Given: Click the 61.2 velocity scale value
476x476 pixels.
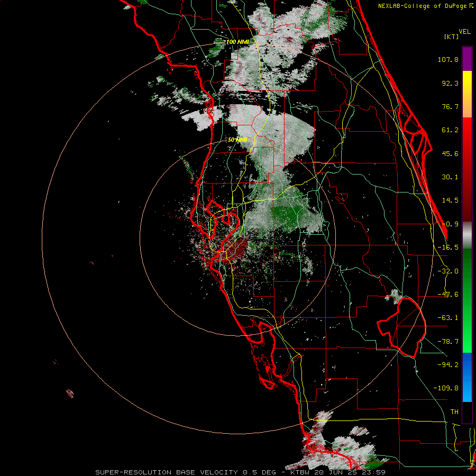Looking at the screenshot, I should point(450,130).
